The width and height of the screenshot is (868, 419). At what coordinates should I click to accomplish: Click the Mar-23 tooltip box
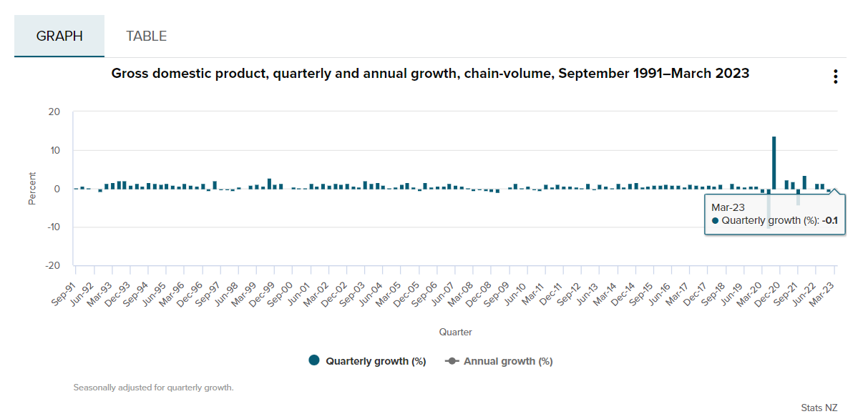pos(774,214)
